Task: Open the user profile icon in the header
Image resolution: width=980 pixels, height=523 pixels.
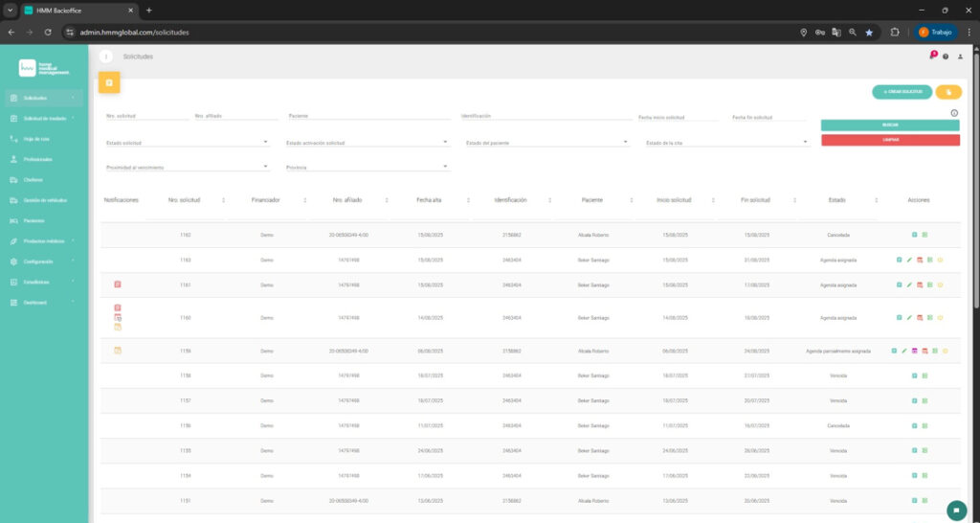Action: pyautogui.click(x=960, y=57)
